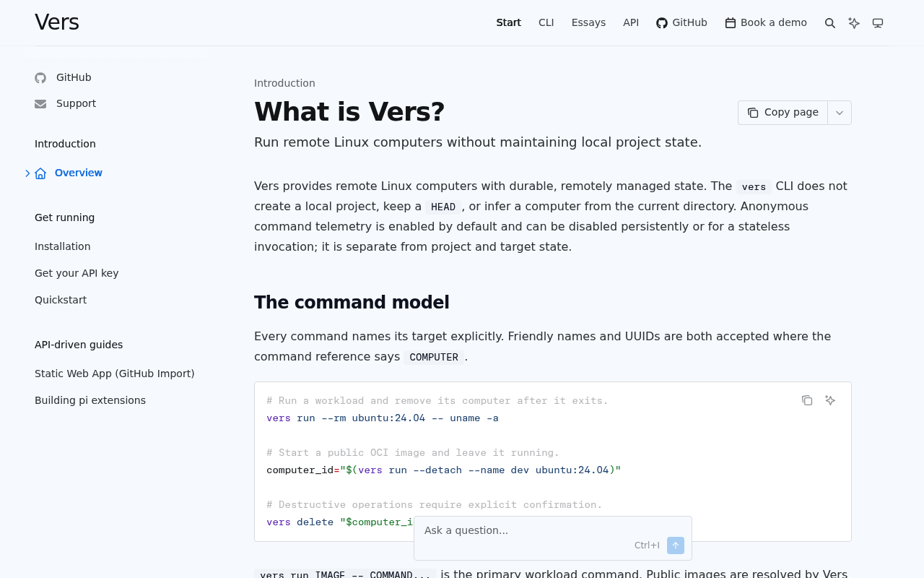Viewport: 924px width, 578px height.
Task: Open Get your API key page
Action: (x=77, y=273)
